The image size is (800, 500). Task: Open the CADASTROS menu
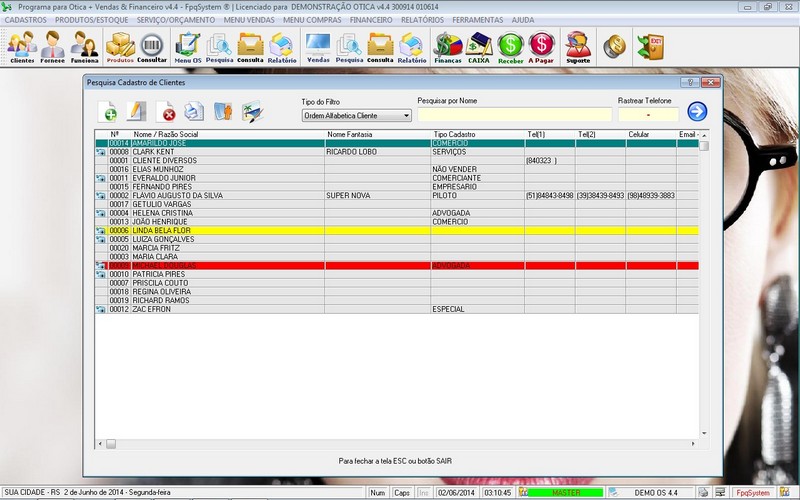point(26,20)
